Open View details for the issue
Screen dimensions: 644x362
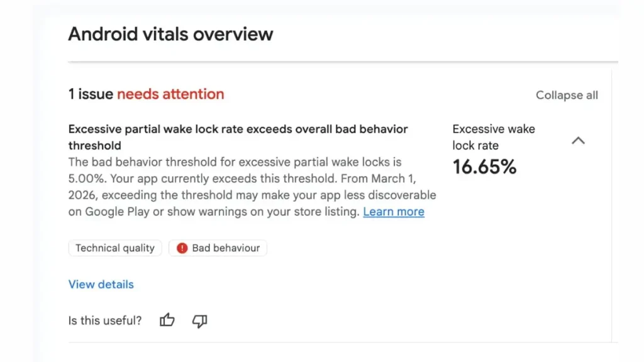coord(101,284)
